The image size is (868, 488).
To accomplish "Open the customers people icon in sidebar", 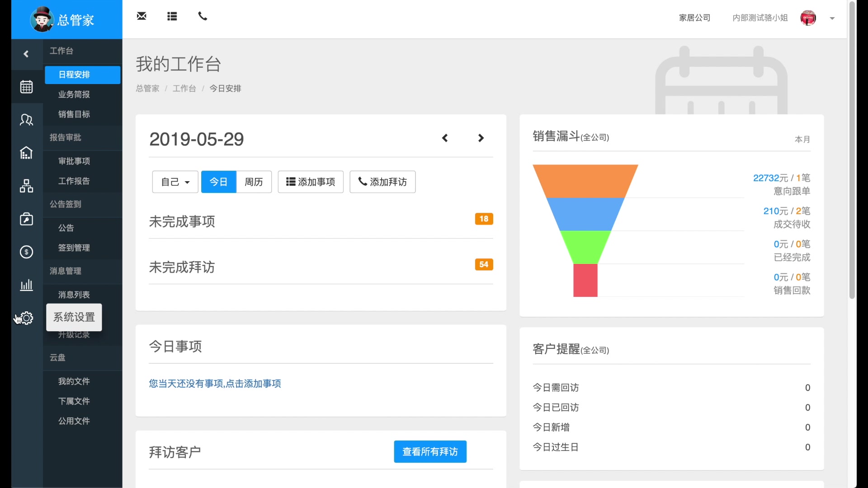I will coord(26,120).
